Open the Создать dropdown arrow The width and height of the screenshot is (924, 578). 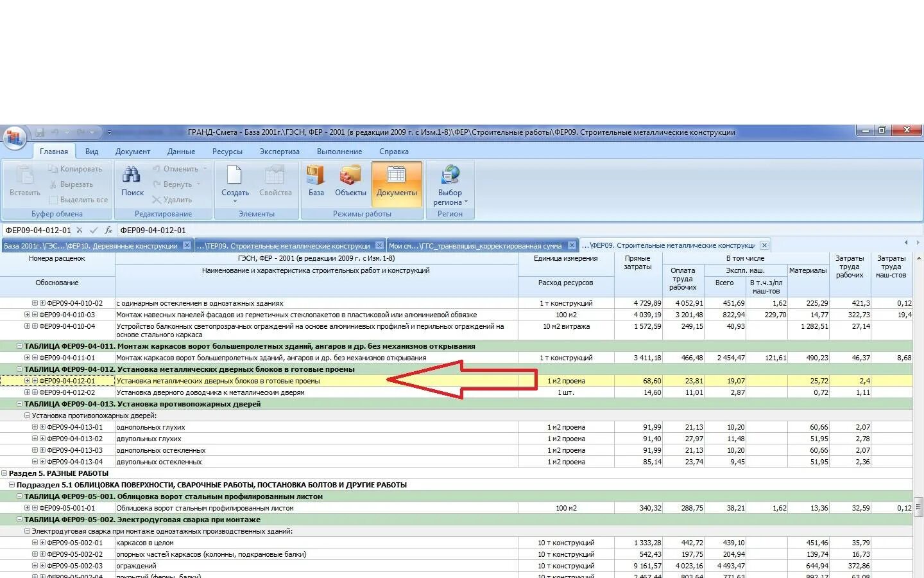(235, 202)
